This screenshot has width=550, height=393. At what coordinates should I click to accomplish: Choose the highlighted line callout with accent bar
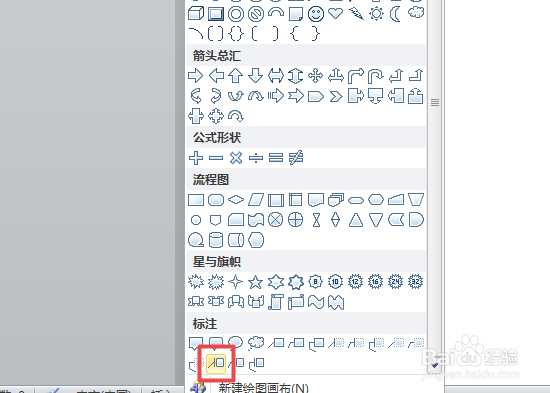(216, 364)
